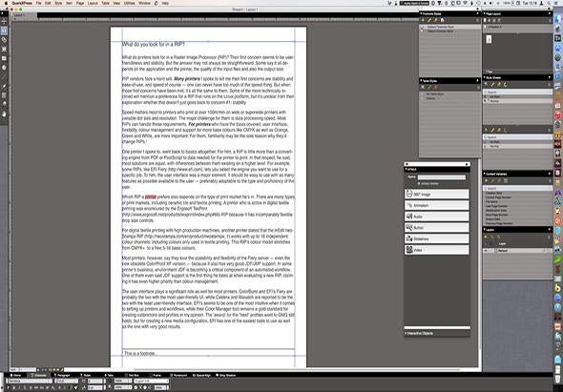Image resolution: width=563 pixels, height=392 pixels.
Task: Select the Modification Date variable
Action: point(496,211)
